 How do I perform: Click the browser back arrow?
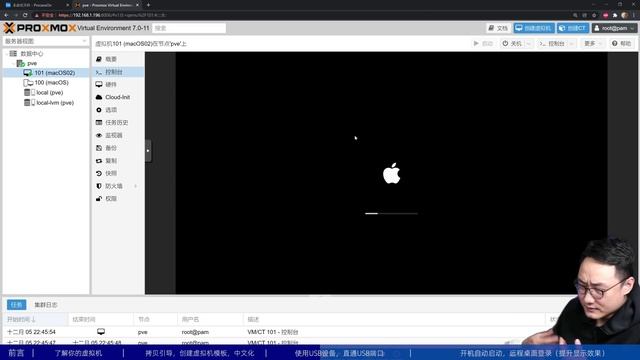pos(6,15)
